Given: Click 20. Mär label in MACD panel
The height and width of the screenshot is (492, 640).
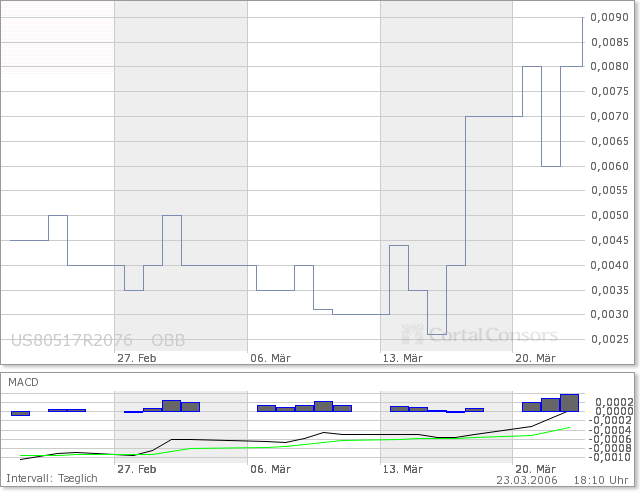Looking at the screenshot, I should 535,468.
